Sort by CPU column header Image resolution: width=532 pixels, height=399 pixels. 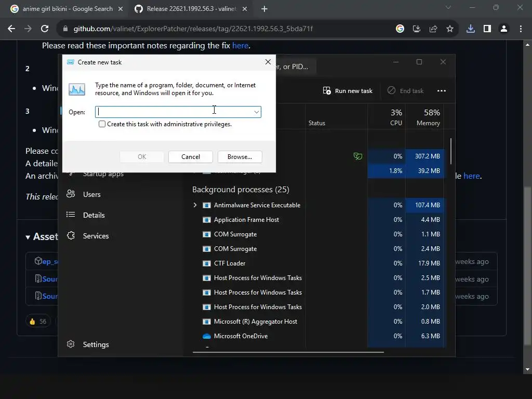tap(387, 117)
